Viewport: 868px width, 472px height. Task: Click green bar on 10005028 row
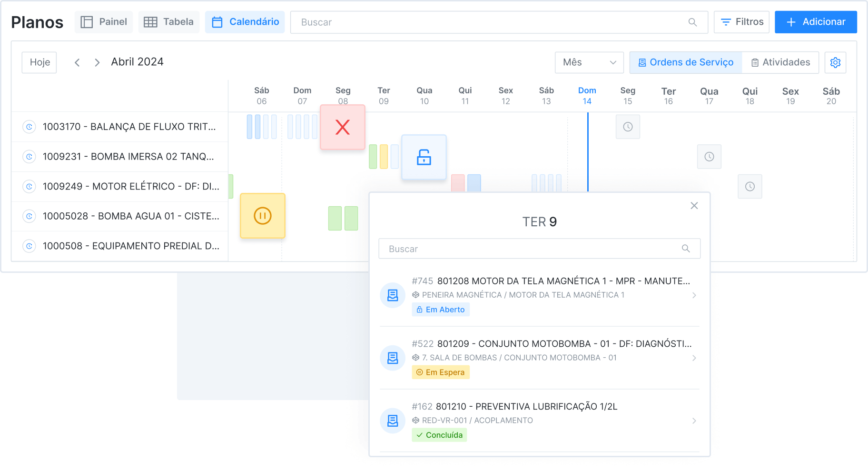click(335, 219)
